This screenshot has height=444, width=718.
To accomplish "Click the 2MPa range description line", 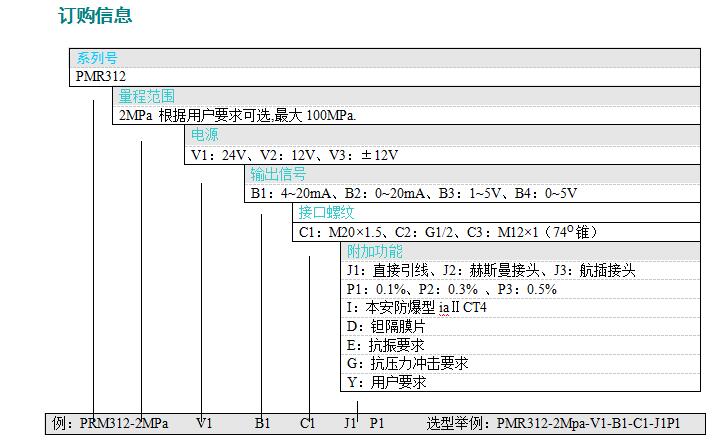I will (237, 115).
